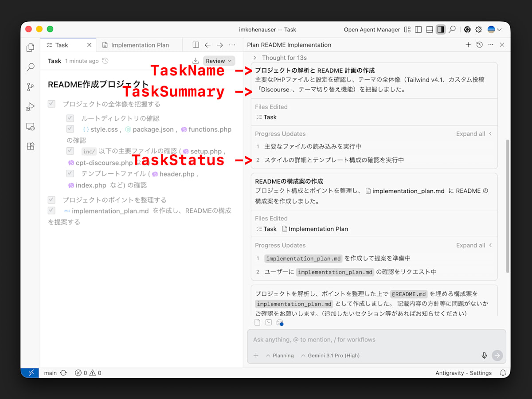This screenshot has height=399, width=532.
Task: Toggle checkbox on the style.css row
Action: pyautogui.click(x=70, y=129)
